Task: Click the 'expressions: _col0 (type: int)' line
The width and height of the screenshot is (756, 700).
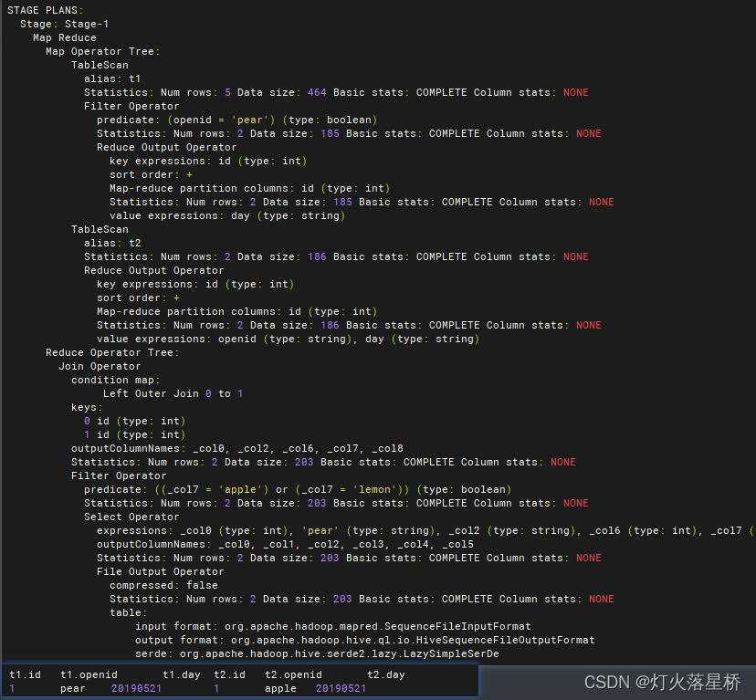Action: point(426,530)
